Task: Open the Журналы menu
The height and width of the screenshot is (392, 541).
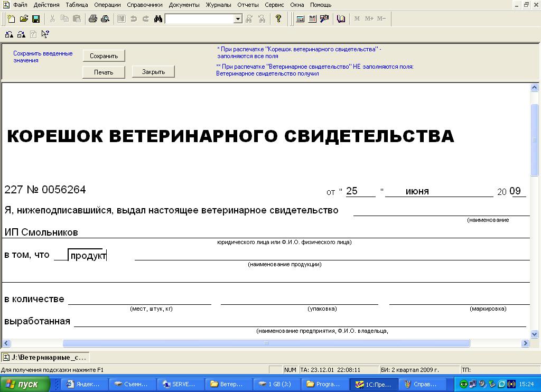Action: 218,4
